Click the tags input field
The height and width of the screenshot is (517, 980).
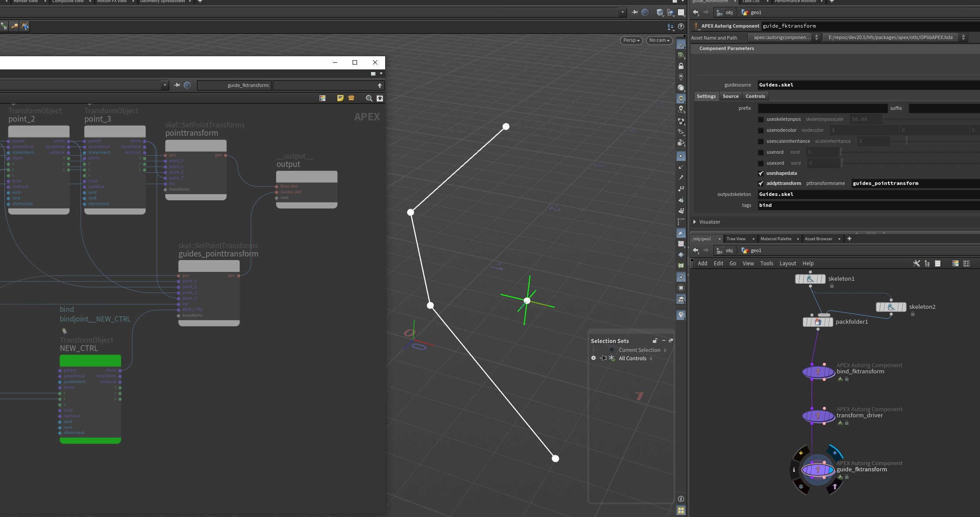(868, 205)
